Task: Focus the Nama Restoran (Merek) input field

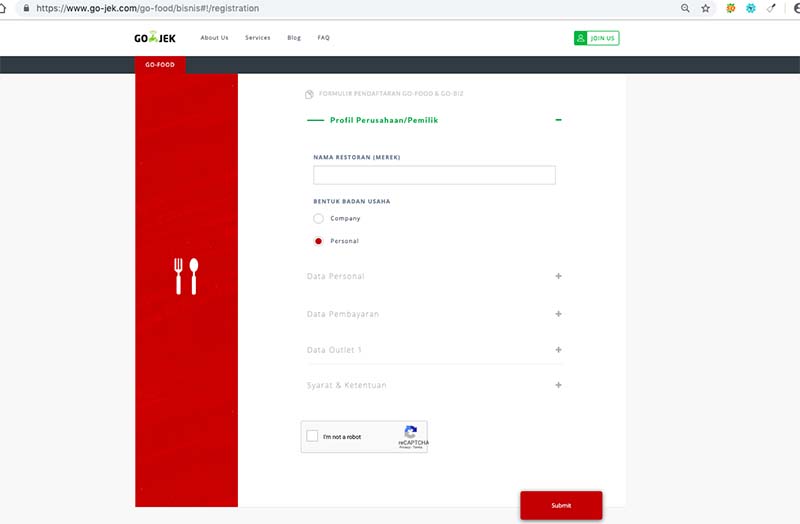Action: [434, 175]
